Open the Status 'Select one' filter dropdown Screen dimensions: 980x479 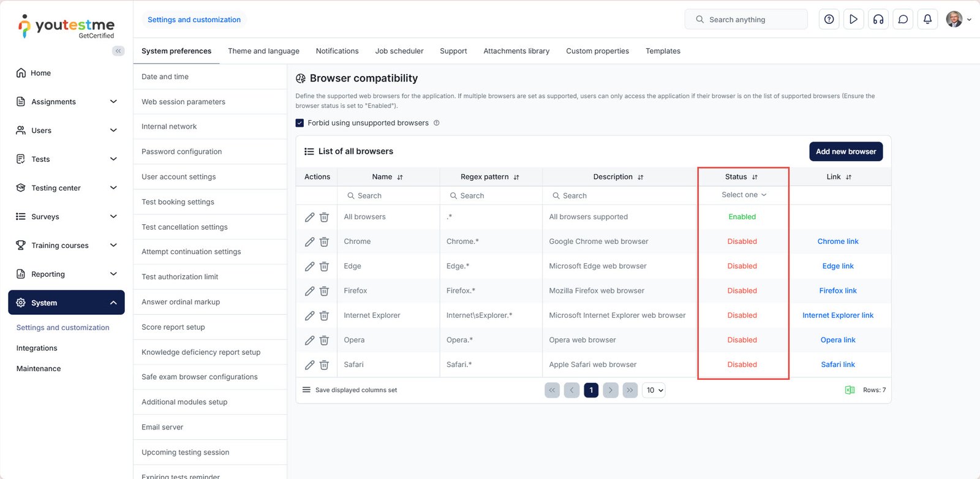pos(743,195)
